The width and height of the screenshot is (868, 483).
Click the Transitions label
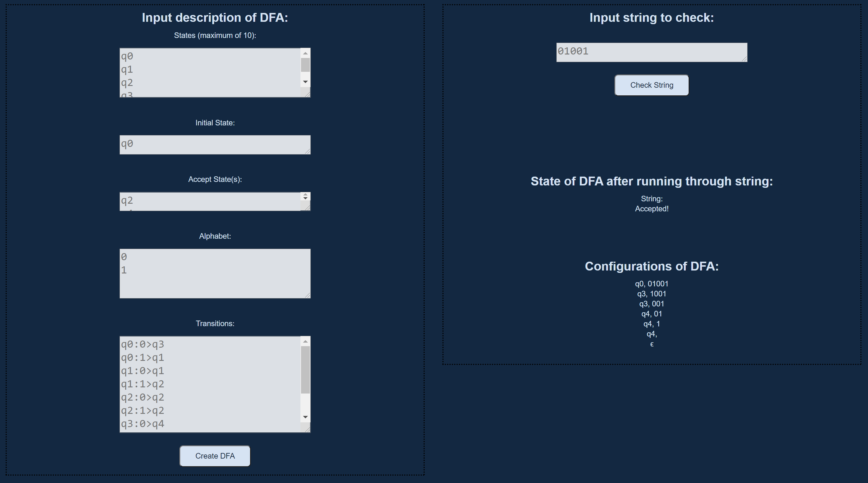click(x=215, y=324)
